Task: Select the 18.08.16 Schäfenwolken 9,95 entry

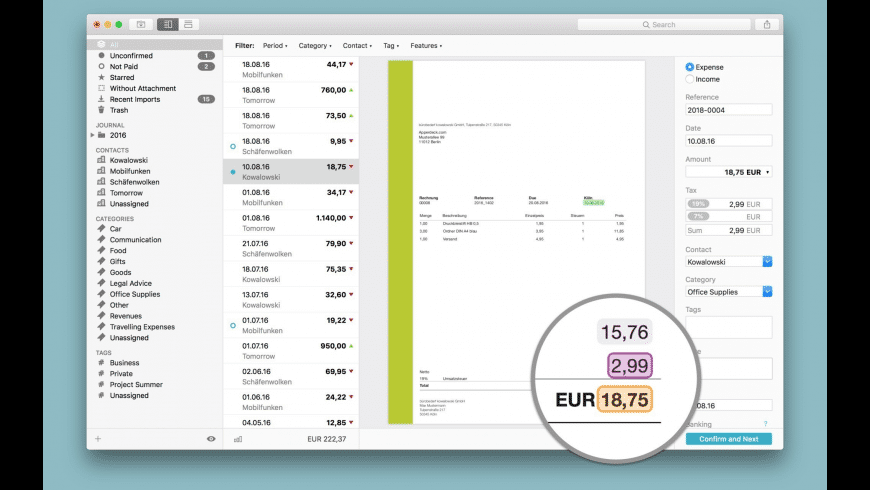Action: 291,146
